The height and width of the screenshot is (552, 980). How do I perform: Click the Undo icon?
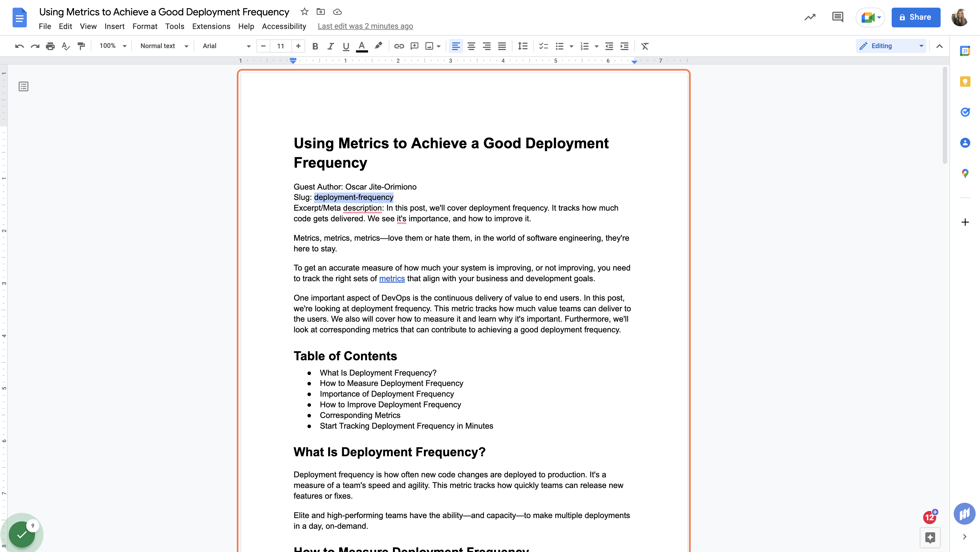point(19,46)
